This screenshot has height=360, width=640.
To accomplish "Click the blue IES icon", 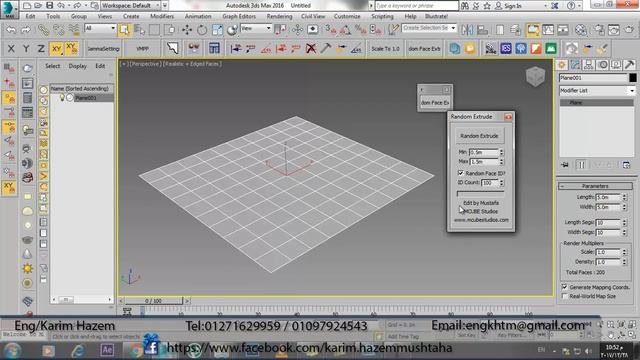I will 506,48.
